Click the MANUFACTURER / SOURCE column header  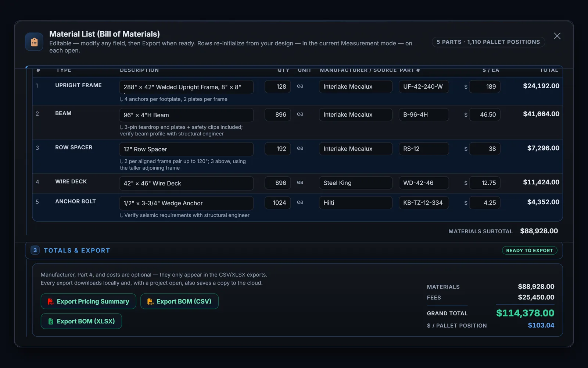pos(358,70)
